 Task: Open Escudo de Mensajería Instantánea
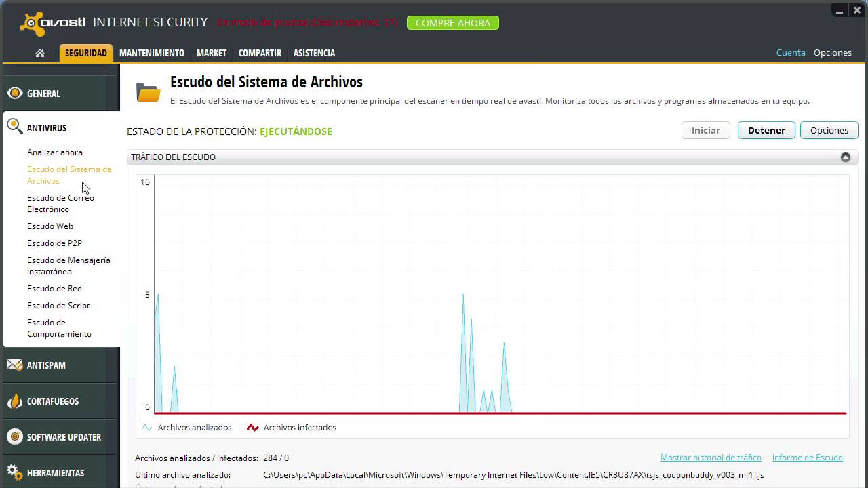68,266
